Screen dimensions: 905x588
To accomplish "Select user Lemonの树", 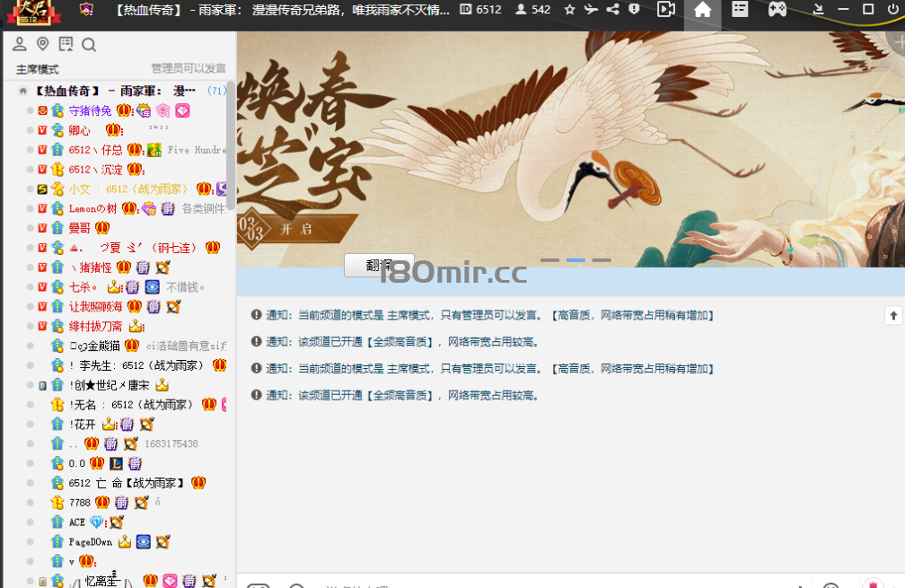I will [x=93, y=209].
